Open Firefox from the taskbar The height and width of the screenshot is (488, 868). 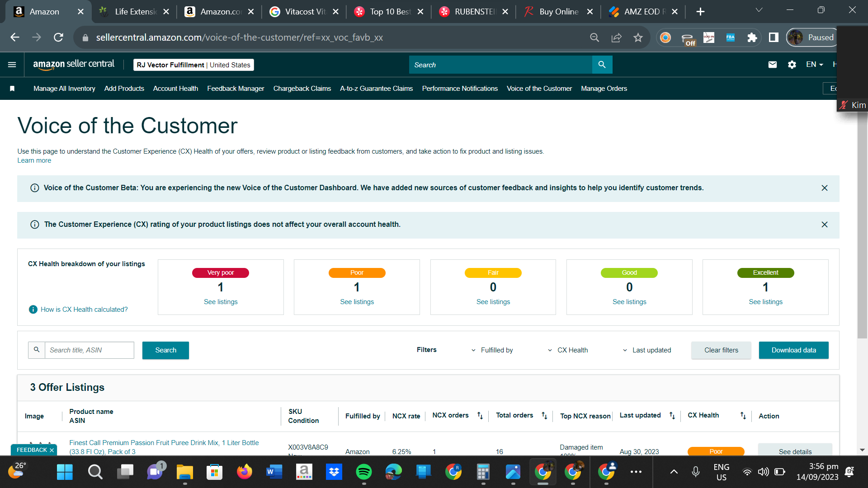point(245,472)
